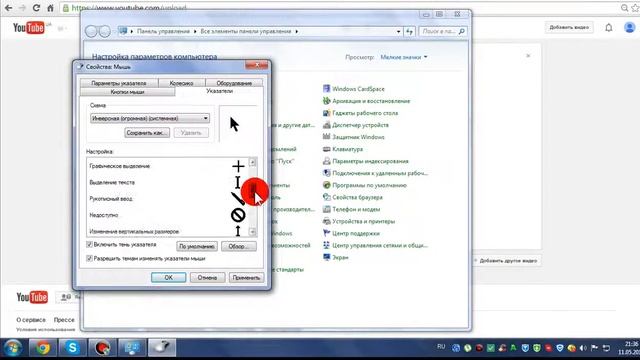Viewport: 640px width, 360px height.
Task: Go back in Chrome browser
Action: pyautogui.click(x=8, y=8)
